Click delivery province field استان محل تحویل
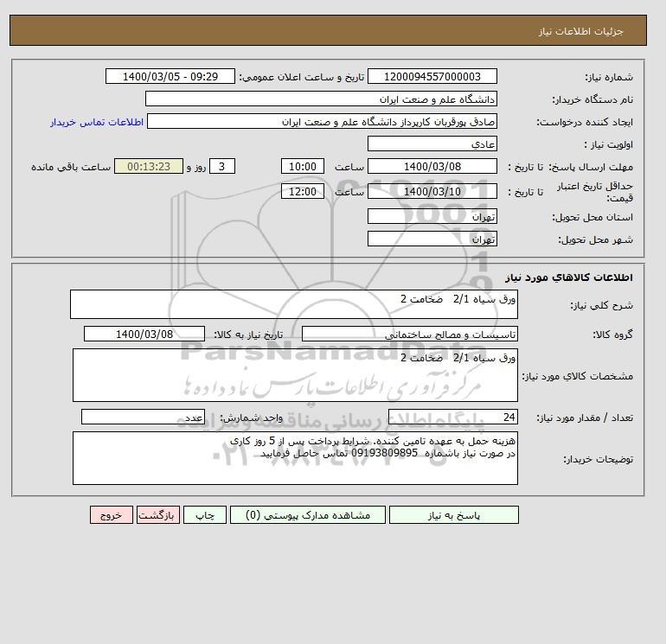Screen dimensions: 666x644 (432, 216)
